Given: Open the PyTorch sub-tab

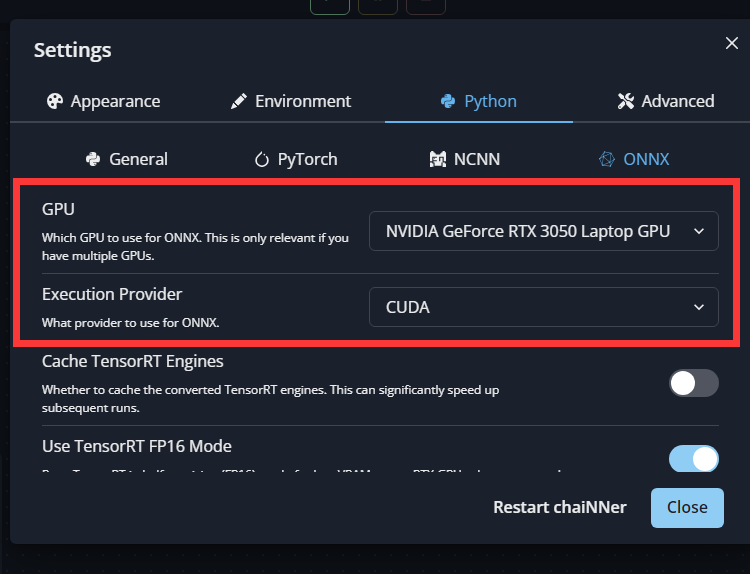Looking at the screenshot, I should pos(296,159).
